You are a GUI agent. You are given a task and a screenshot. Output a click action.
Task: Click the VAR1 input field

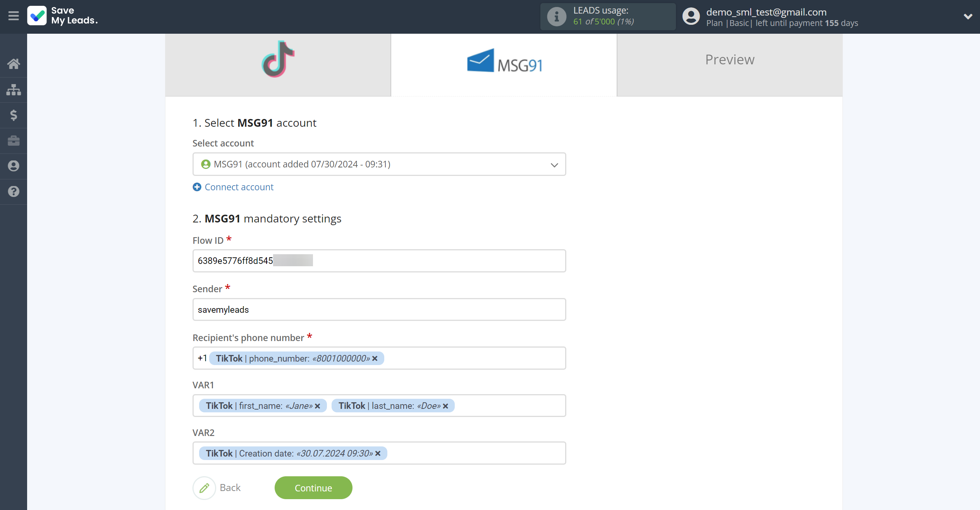click(379, 406)
